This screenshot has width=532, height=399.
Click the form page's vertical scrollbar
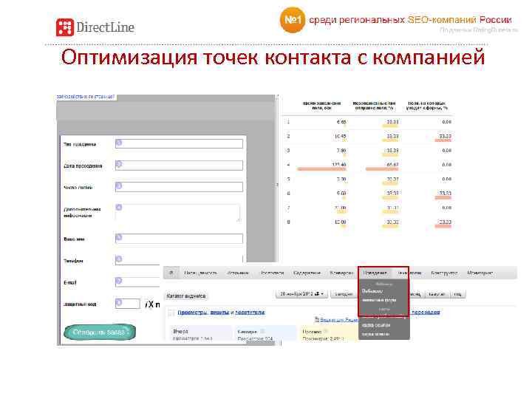tap(277, 178)
